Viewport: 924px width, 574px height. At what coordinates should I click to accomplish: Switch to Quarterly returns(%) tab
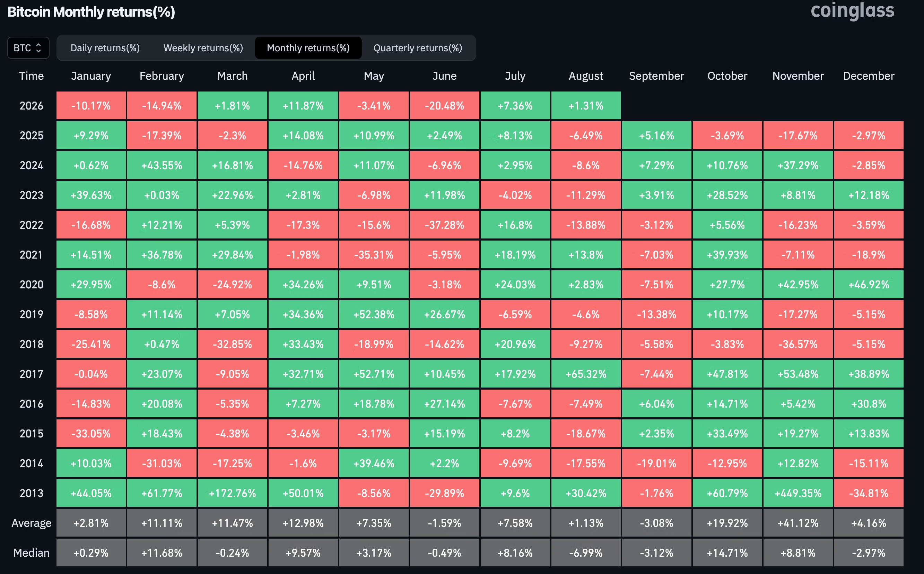(418, 48)
